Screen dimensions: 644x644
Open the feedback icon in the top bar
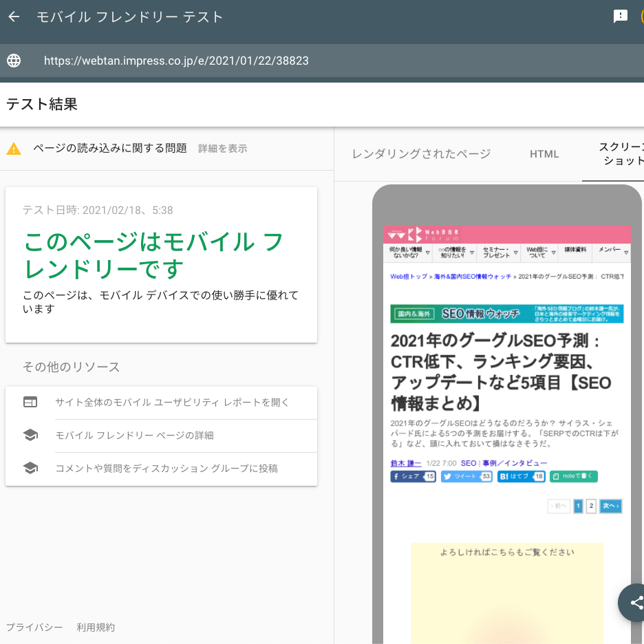pyautogui.click(x=620, y=17)
